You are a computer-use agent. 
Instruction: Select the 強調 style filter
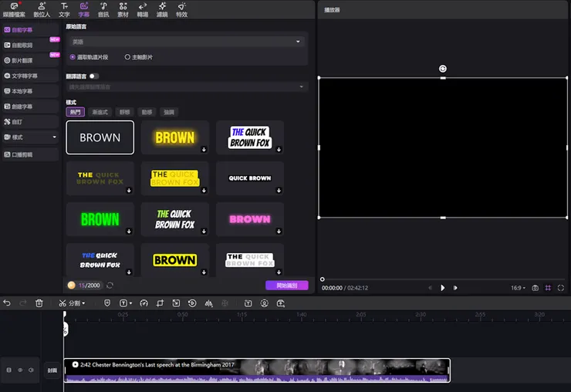click(x=169, y=112)
